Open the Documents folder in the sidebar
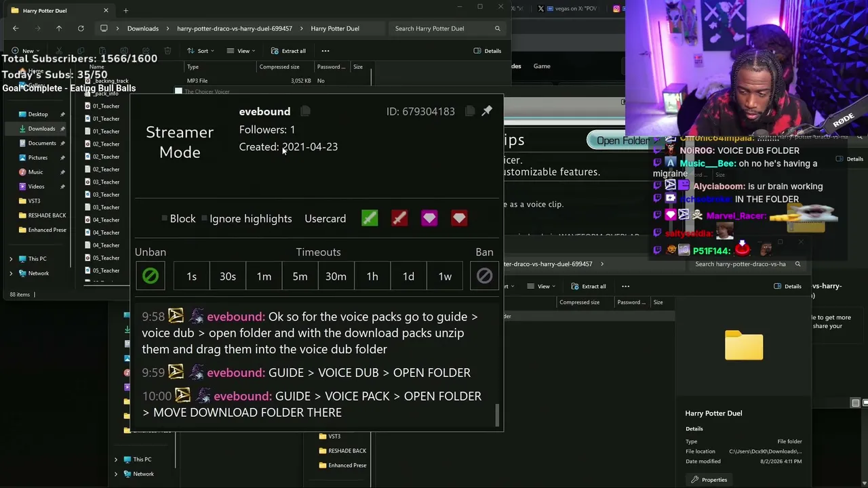 [42, 143]
